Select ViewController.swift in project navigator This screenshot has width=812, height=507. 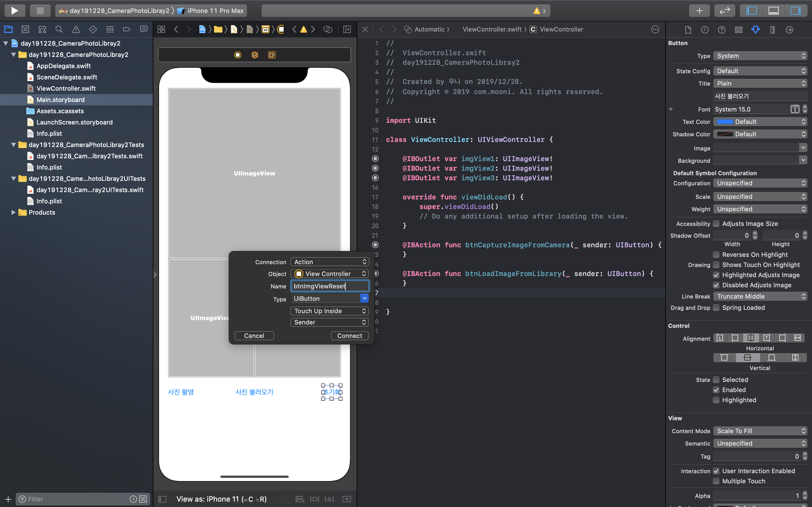pos(66,88)
